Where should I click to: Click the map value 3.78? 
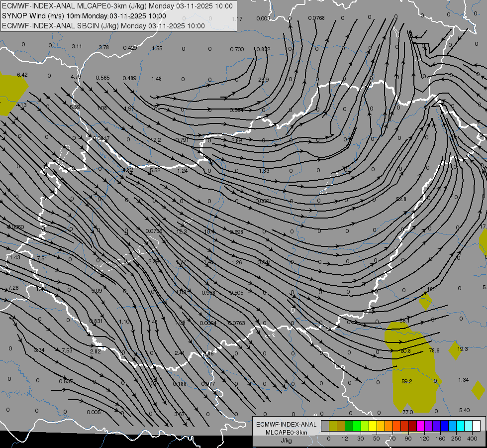pos(104,47)
